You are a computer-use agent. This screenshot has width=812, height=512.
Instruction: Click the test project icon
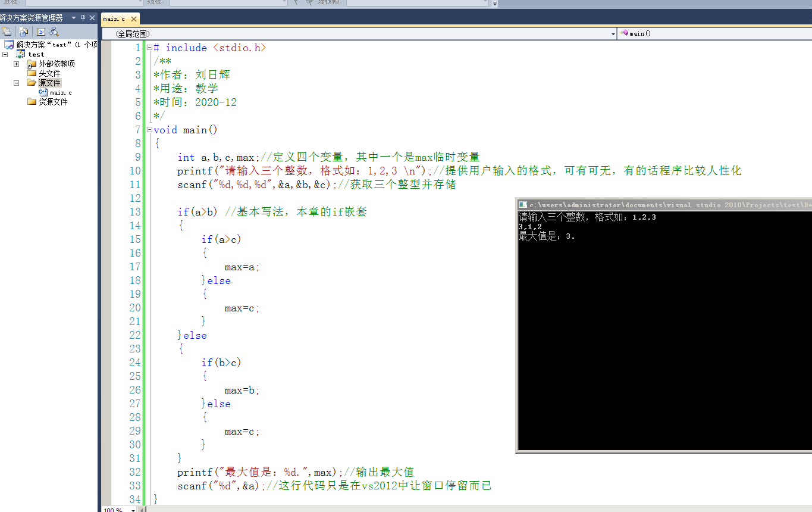tap(21, 54)
